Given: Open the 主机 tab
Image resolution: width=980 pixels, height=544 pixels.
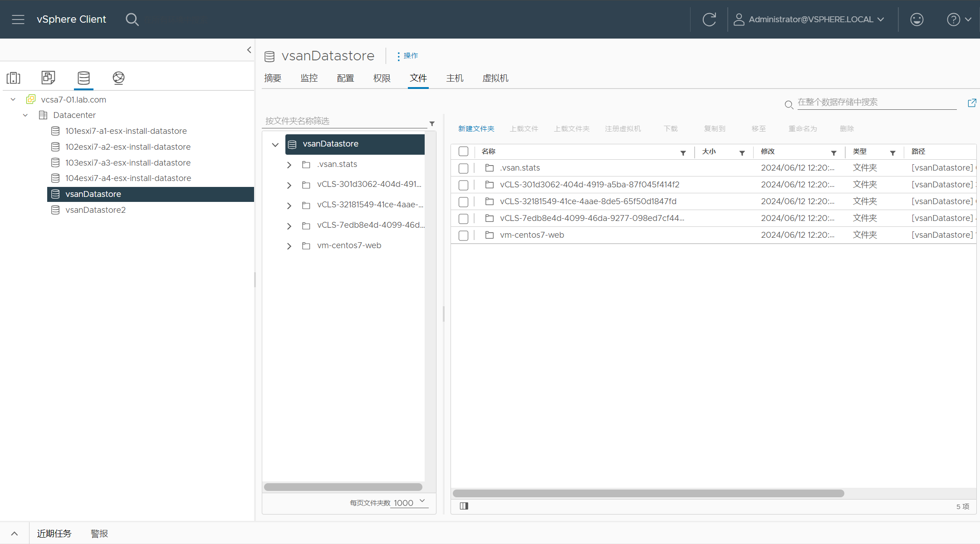Looking at the screenshot, I should tap(455, 78).
